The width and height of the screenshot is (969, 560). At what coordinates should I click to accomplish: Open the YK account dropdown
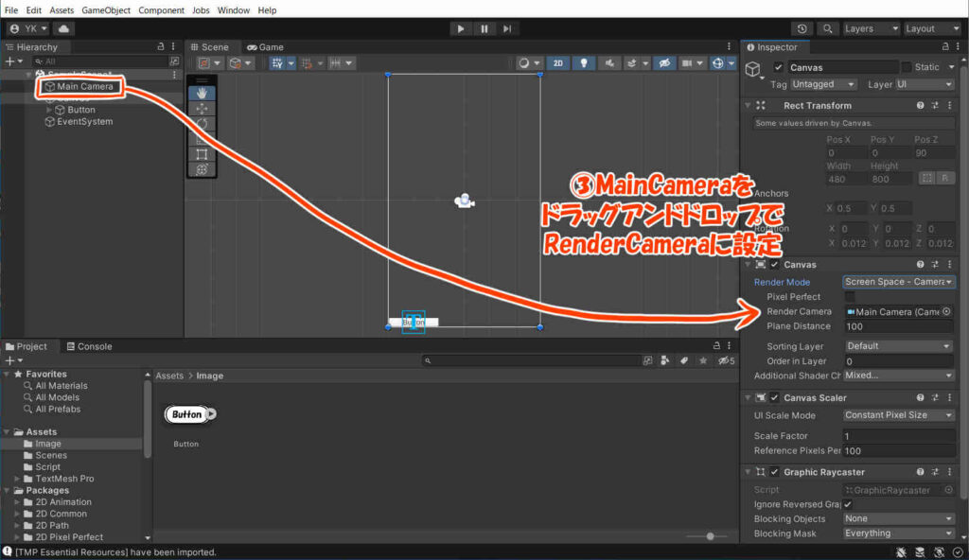(x=28, y=28)
